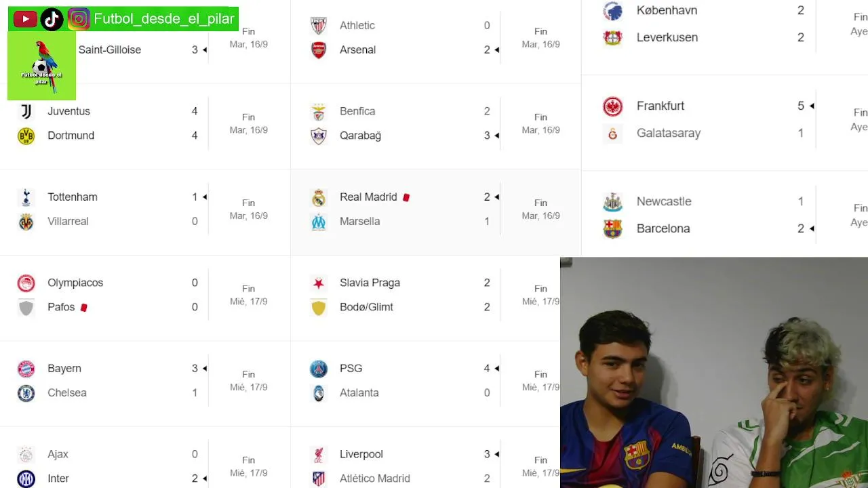This screenshot has height=488, width=868.
Task: Click the Instagram icon in the banner
Action: 79,19
